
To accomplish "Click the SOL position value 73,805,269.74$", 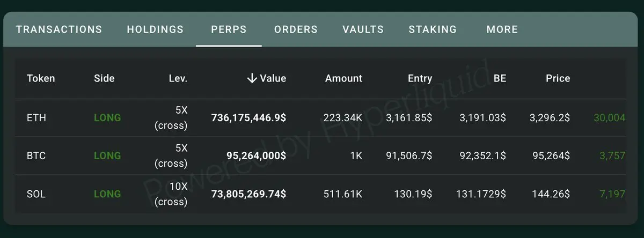I will pos(248,194).
